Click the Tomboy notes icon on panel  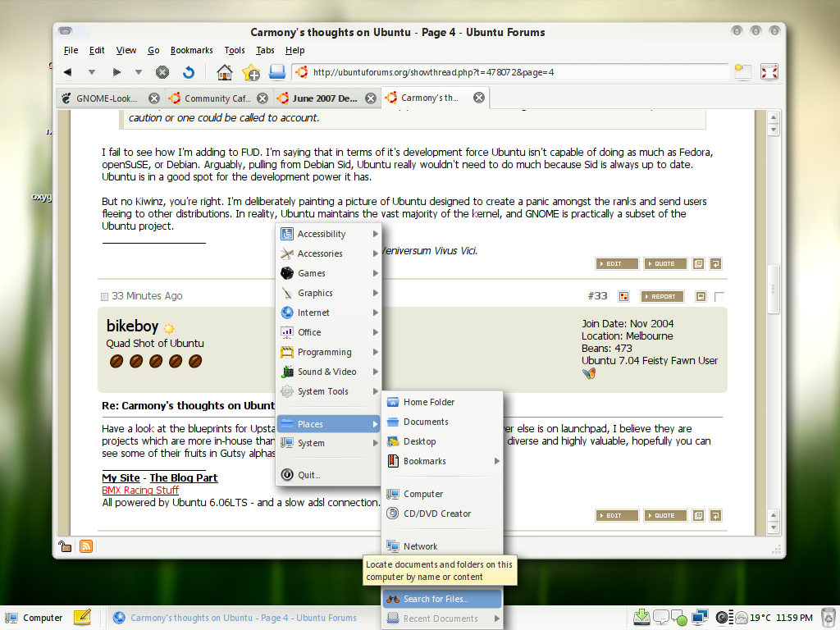click(x=82, y=618)
